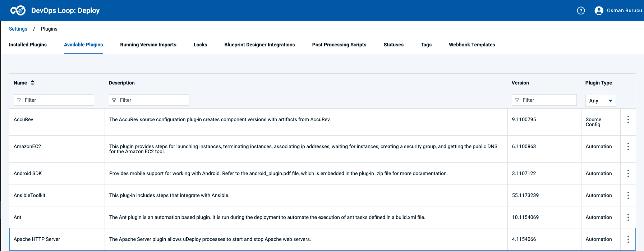Image resolution: width=644 pixels, height=251 pixels.
Task: Switch to the Installed Plugins tab
Action: (x=28, y=45)
